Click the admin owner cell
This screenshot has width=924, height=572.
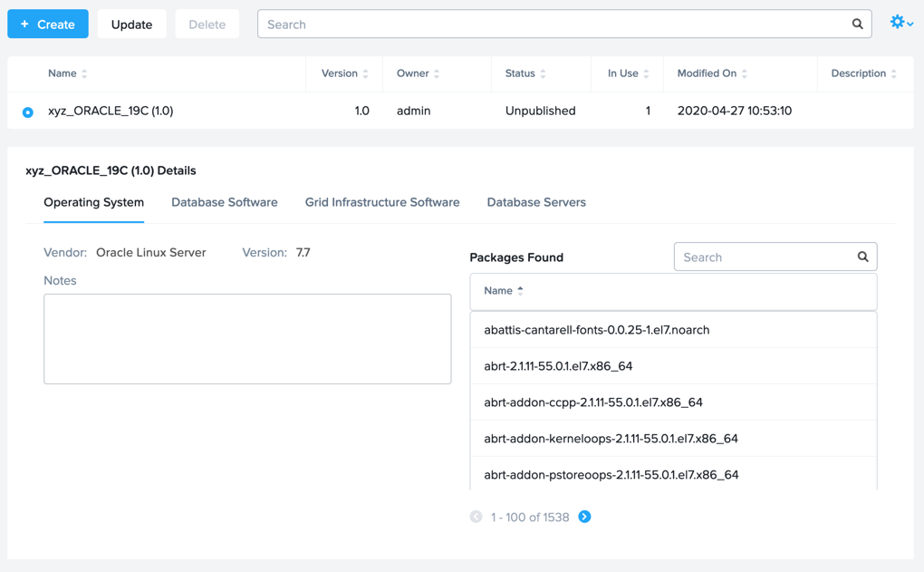[414, 111]
